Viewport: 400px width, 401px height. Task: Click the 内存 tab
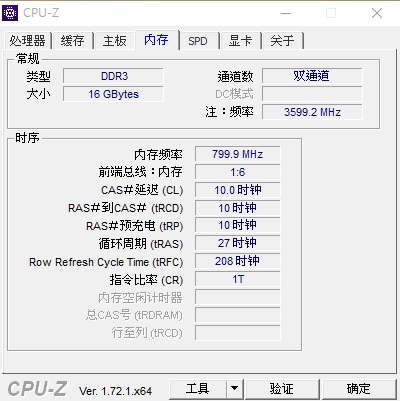point(157,40)
